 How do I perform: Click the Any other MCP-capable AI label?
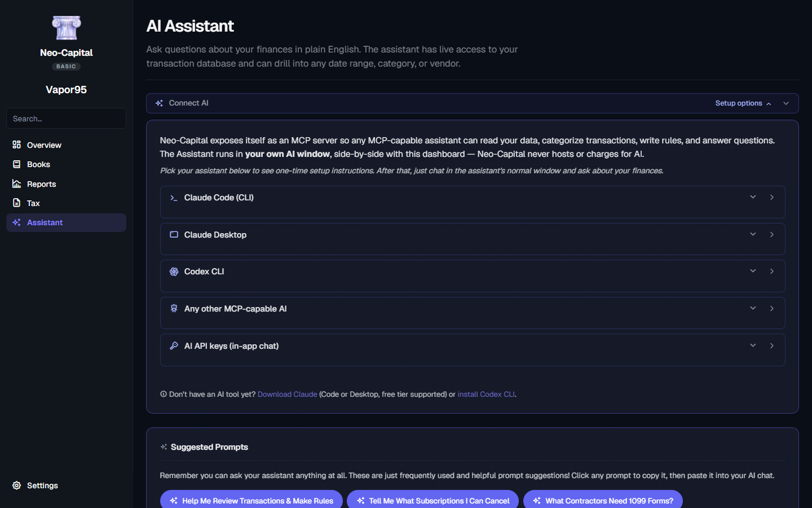[x=235, y=309]
